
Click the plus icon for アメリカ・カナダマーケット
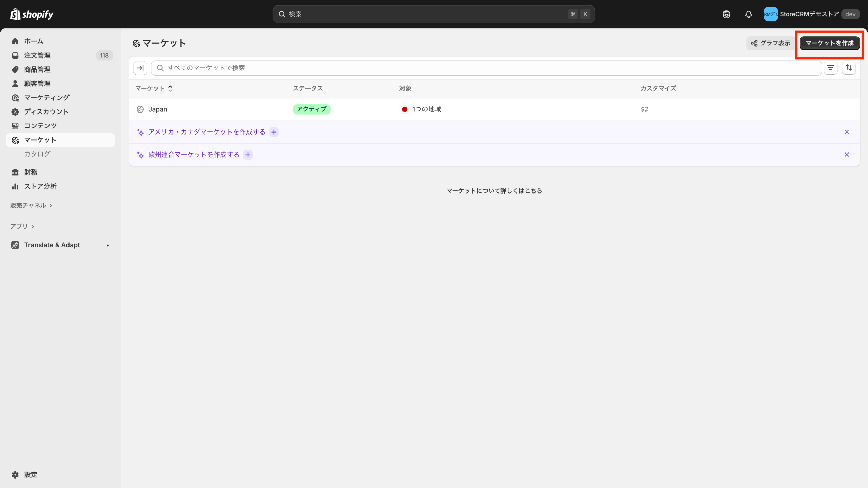pyautogui.click(x=274, y=132)
